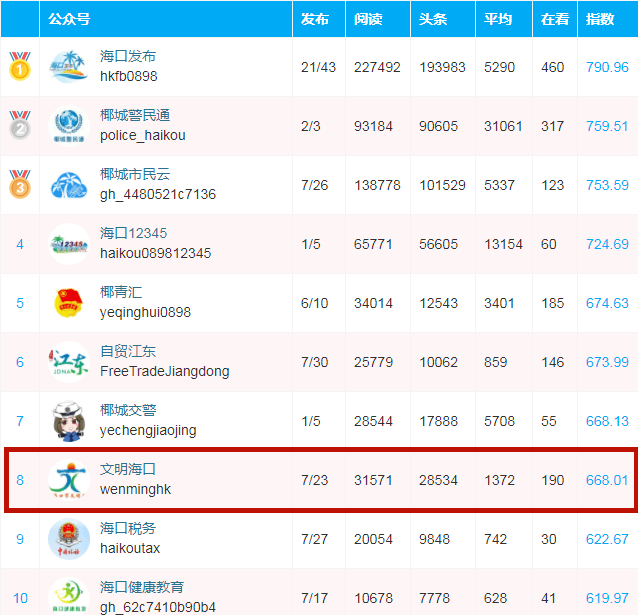
Task: Open the 海口税务 emblem avatar
Action: [68, 539]
